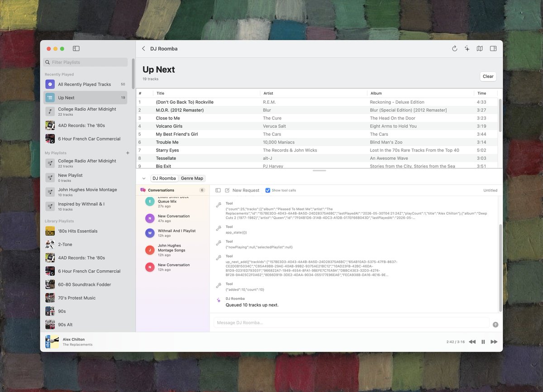Click the Clear button for Up Next
Viewport: 543px width, 392px height.
[x=488, y=76]
